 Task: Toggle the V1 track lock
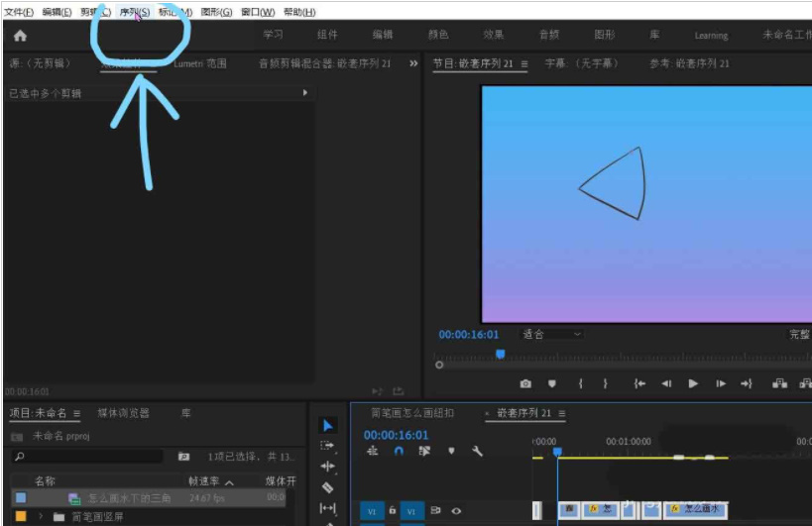[393, 511]
